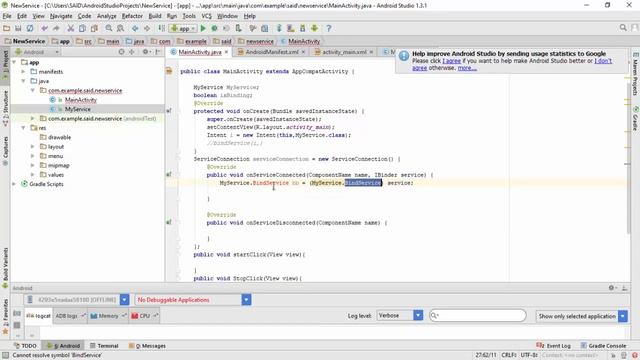Open the app run configuration dropdown
The width and height of the screenshot is (640, 360).
coord(183,28)
